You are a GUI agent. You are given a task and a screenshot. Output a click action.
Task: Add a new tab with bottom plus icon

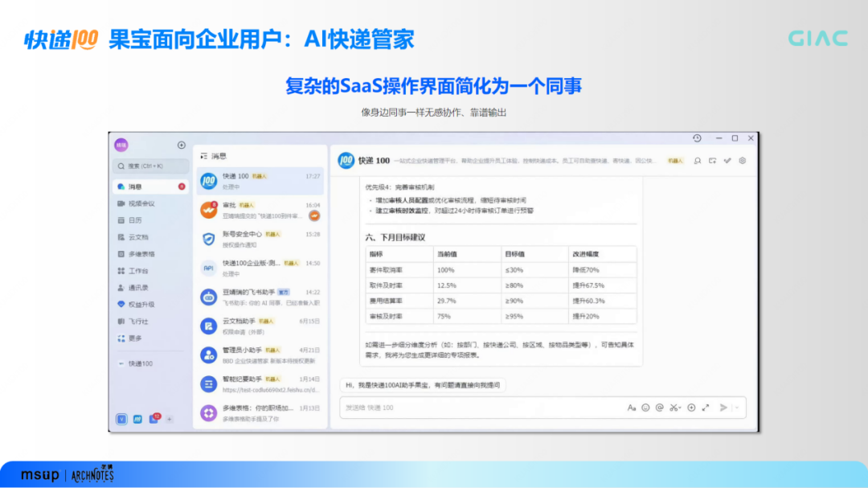tap(170, 420)
